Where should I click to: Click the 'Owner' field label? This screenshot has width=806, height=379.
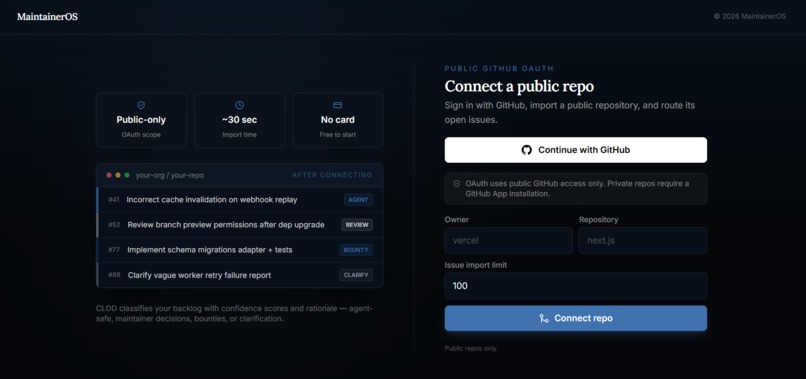point(456,220)
